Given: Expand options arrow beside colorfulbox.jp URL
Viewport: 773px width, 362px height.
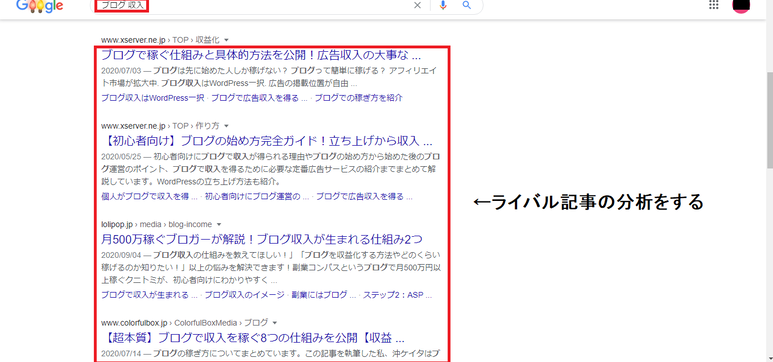Looking at the screenshot, I should [275, 323].
